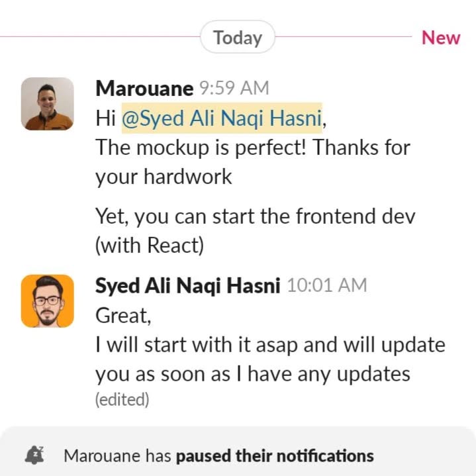Select the "Great," reply line
Image resolution: width=476 pixels, height=476 pixels.
(123, 316)
